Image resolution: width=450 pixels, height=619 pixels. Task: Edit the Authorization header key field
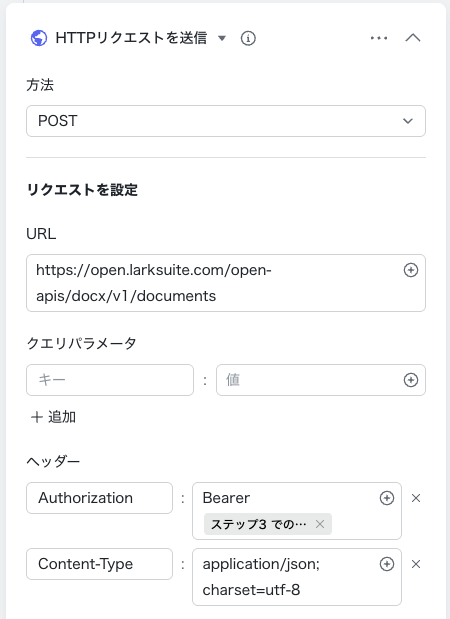click(99, 498)
